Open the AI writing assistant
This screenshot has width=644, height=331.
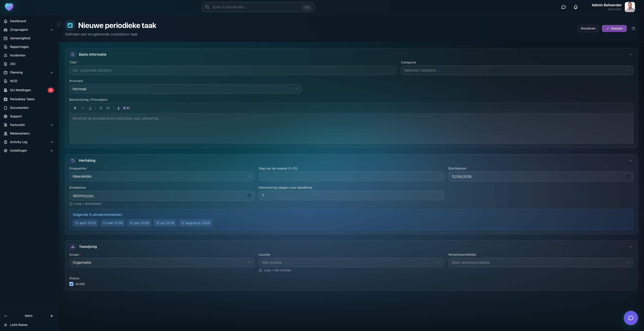(x=126, y=108)
